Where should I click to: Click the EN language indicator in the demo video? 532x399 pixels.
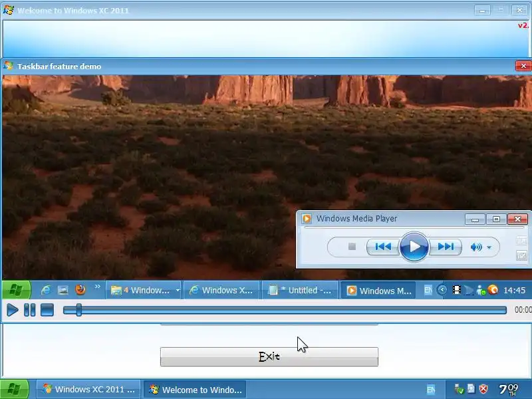tap(428, 290)
